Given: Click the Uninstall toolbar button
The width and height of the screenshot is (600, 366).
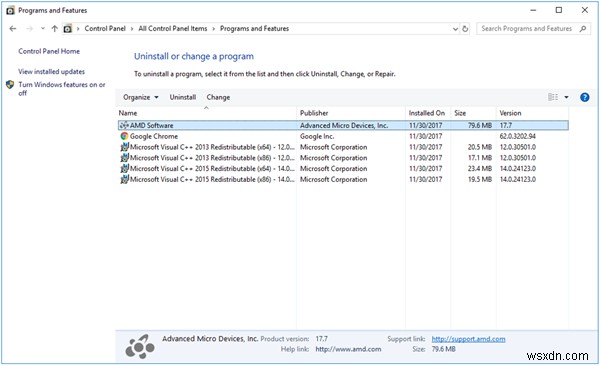Looking at the screenshot, I should pyautogui.click(x=183, y=97).
